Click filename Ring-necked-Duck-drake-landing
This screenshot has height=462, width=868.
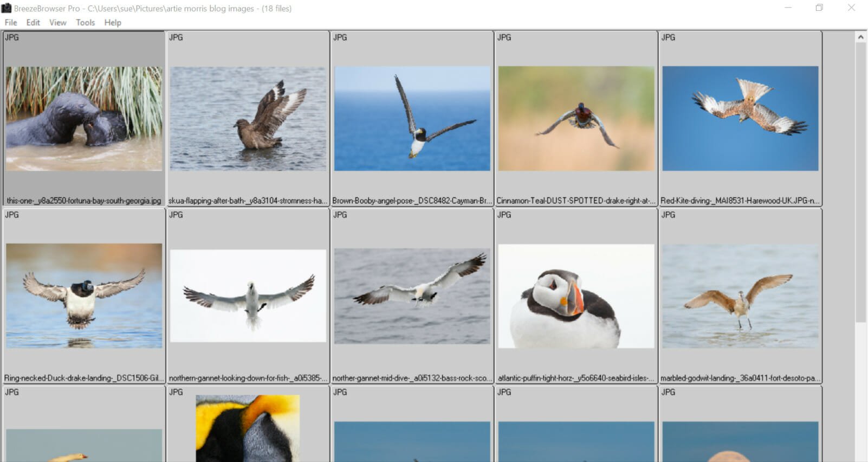tap(84, 378)
